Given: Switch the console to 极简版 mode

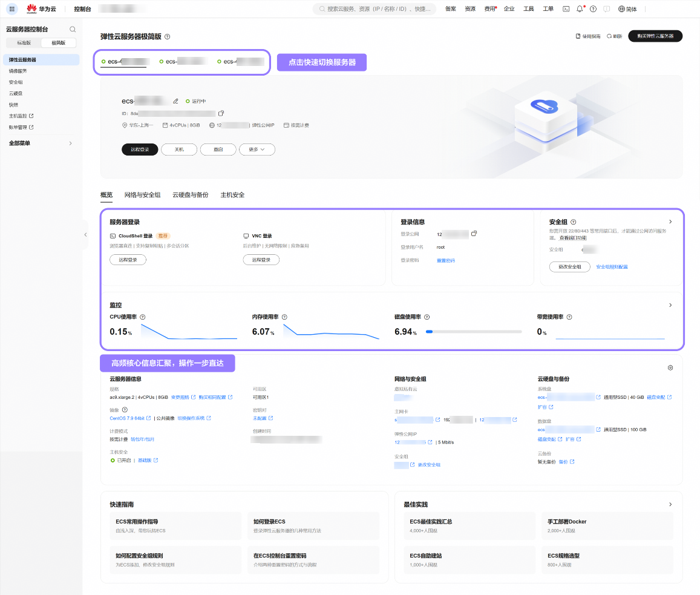Looking at the screenshot, I should click(59, 43).
